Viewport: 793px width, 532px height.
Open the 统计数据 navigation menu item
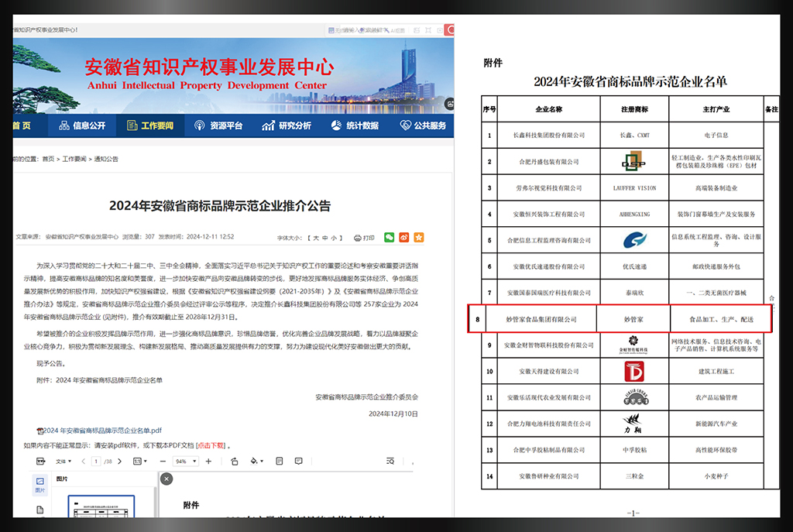pos(355,125)
